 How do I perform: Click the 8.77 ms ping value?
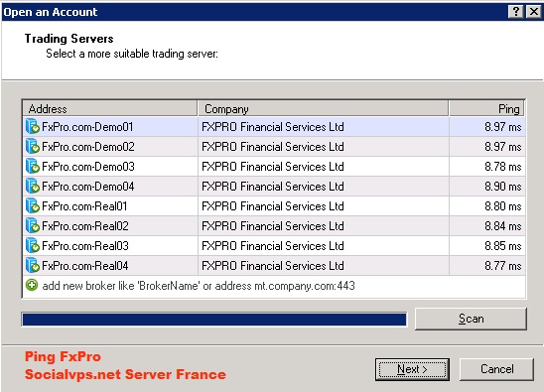coord(503,266)
